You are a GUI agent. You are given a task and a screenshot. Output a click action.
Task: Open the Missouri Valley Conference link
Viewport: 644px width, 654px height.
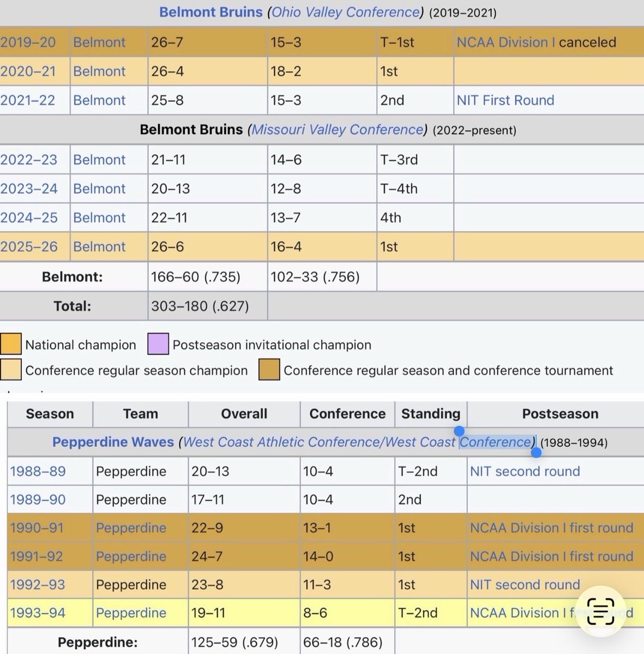click(338, 130)
